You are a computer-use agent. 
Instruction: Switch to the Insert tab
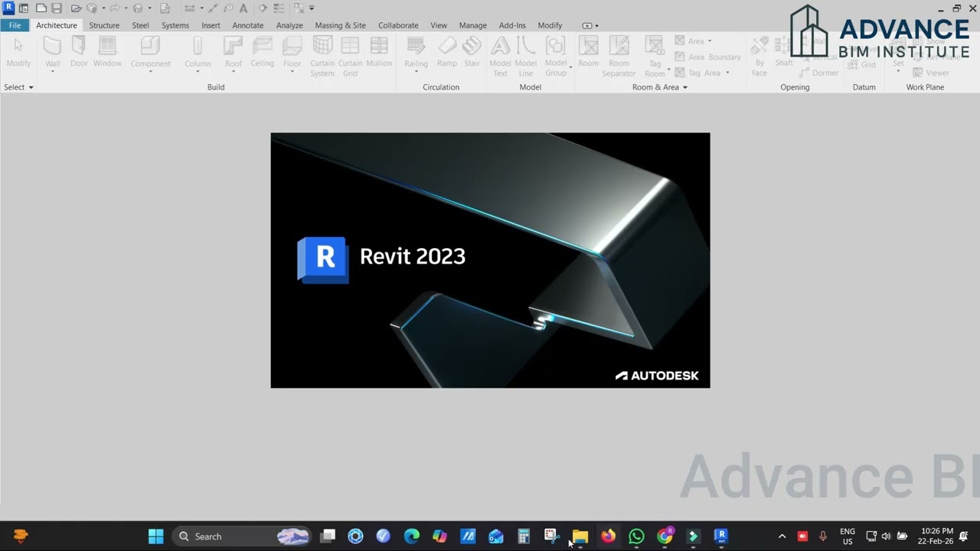point(211,25)
